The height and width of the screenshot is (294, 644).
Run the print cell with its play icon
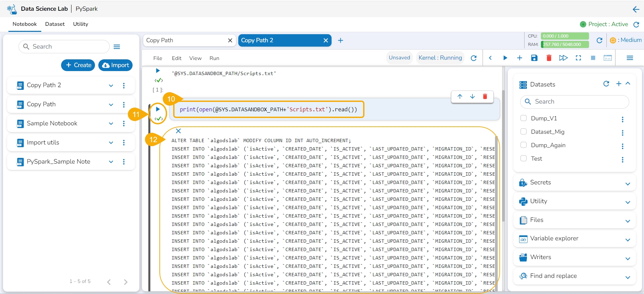pos(158,109)
